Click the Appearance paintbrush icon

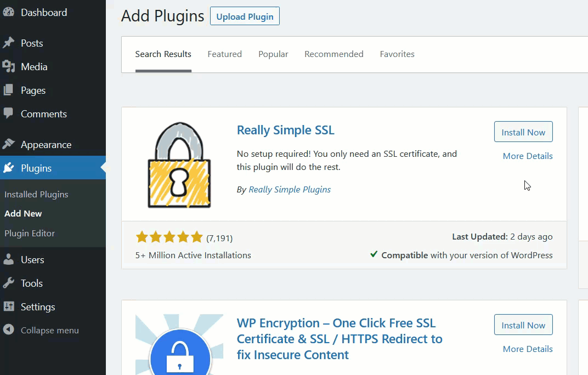click(8, 144)
